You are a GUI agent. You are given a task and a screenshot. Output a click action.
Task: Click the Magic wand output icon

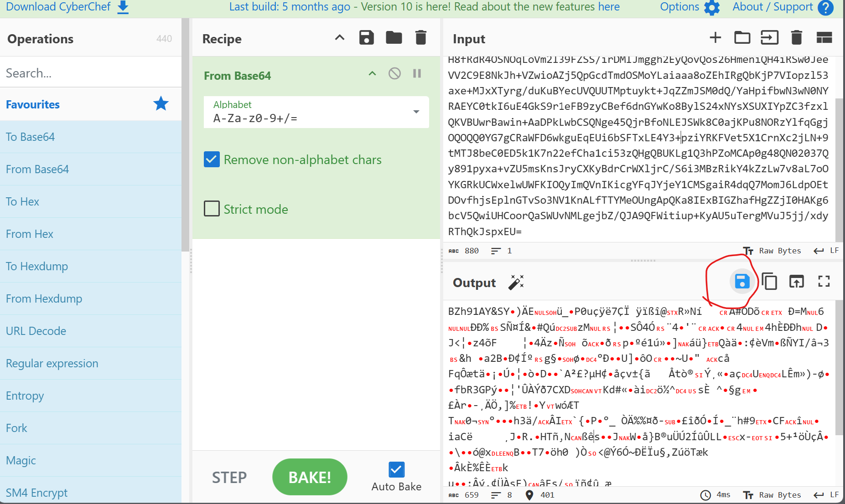pos(516,283)
